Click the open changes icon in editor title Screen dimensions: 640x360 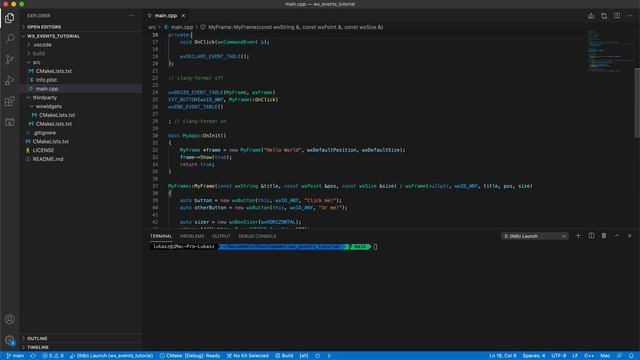point(604,16)
